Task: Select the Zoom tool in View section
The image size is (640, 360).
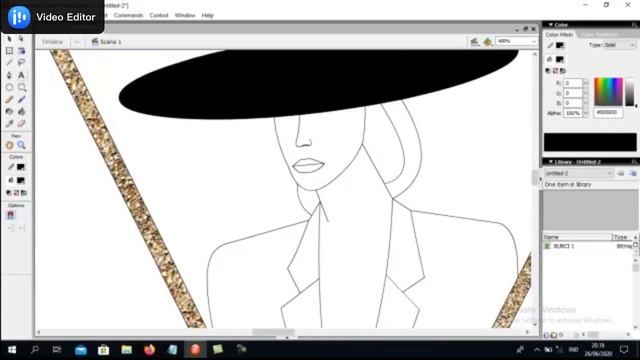Action: (21, 145)
